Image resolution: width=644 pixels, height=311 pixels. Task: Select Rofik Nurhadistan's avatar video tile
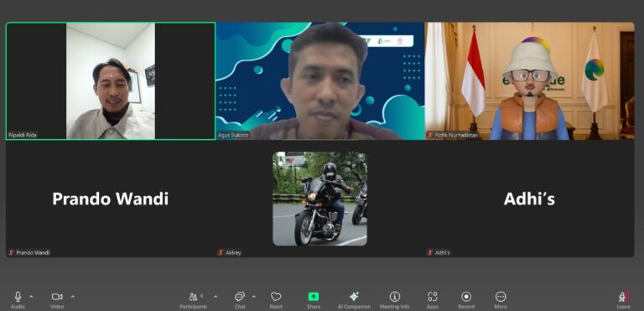(x=530, y=81)
